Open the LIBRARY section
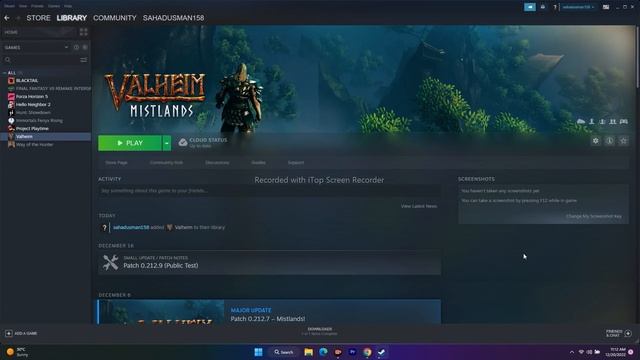640x360 pixels. [x=71, y=18]
